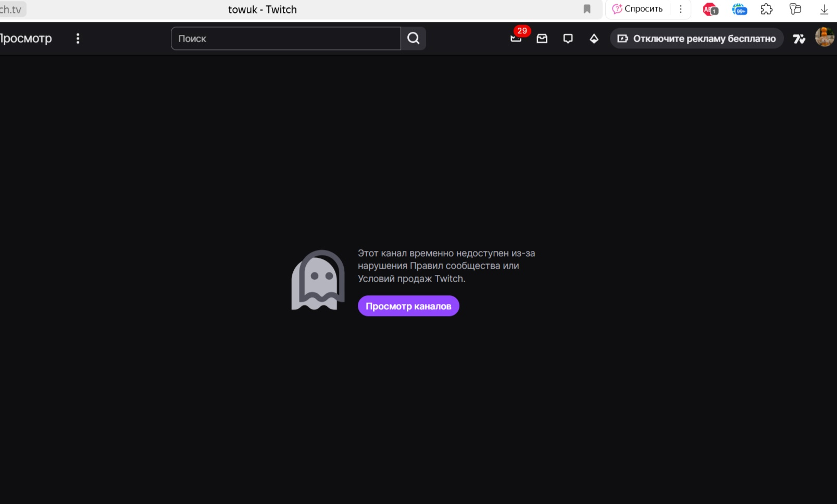
Task: Click the ch.tv site address chip
Action: (x=12, y=9)
